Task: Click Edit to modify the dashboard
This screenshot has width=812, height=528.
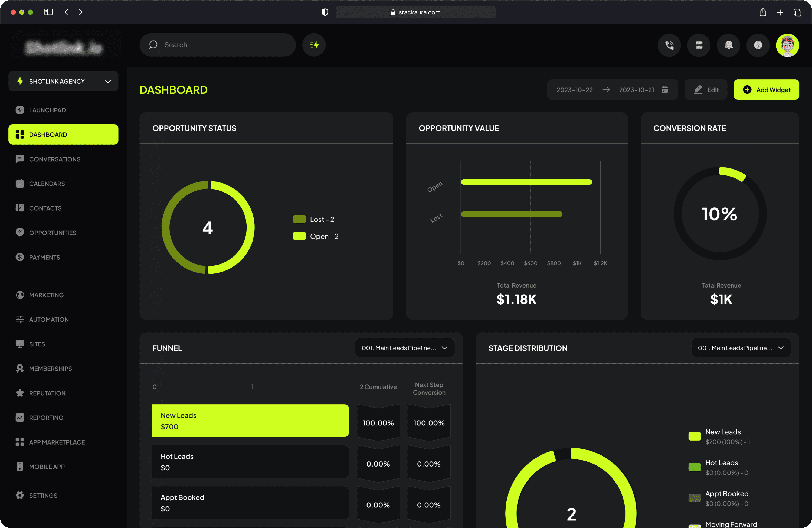Action: (706, 89)
